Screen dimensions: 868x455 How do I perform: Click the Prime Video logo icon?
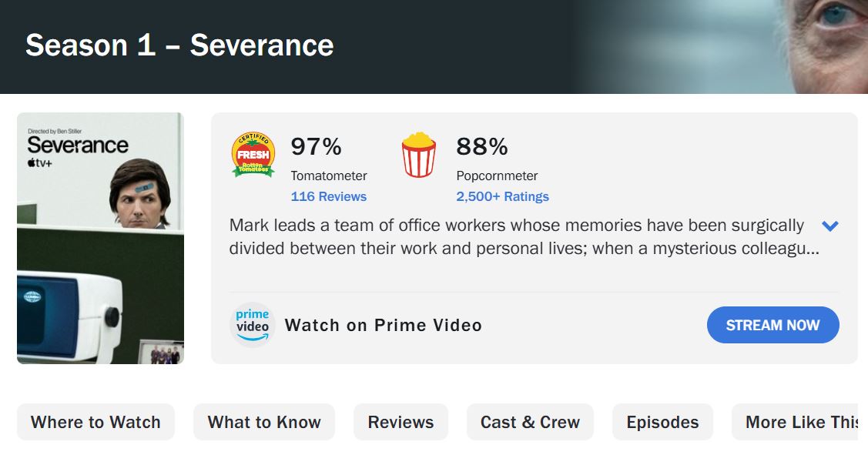click(253, 325)
